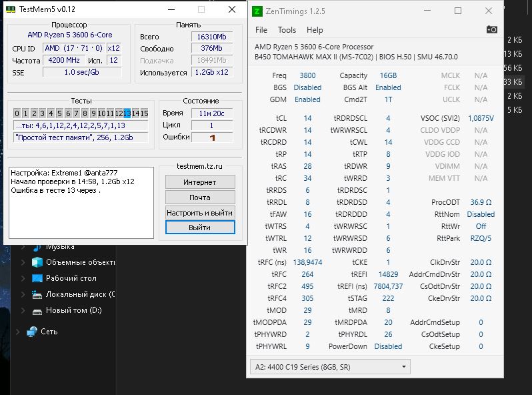Viewport: 532px width, 395px height.
Task: Click the TestMem5 log text area
Action: point(81,202)
